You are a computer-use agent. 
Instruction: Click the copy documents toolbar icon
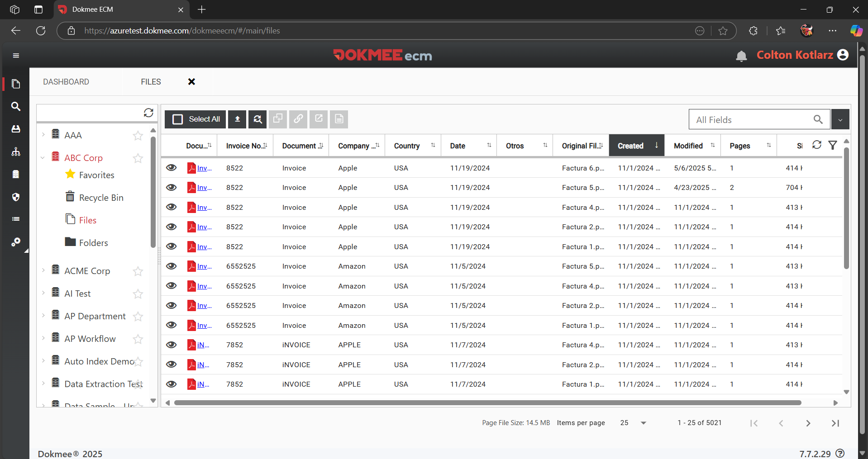pyautogui.click(x=278, y=119)
